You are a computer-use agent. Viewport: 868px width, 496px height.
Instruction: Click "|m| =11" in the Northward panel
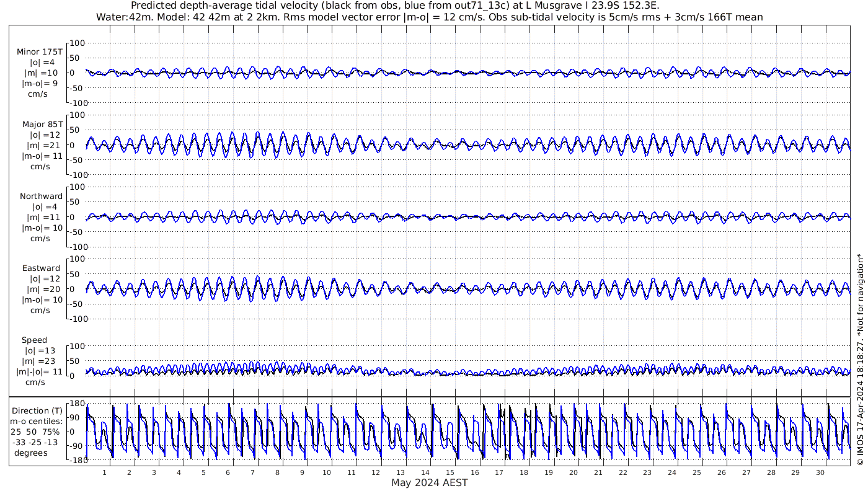point(42,217)
